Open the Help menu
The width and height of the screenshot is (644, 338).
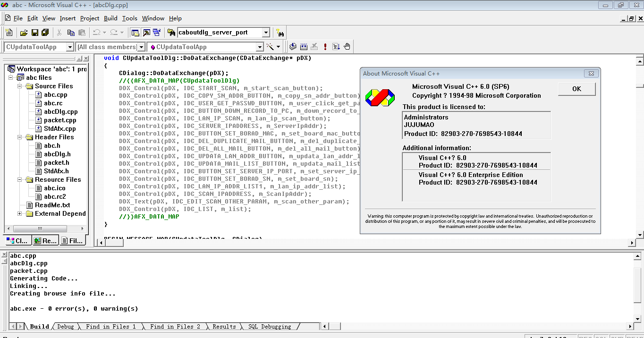[175, 18]
